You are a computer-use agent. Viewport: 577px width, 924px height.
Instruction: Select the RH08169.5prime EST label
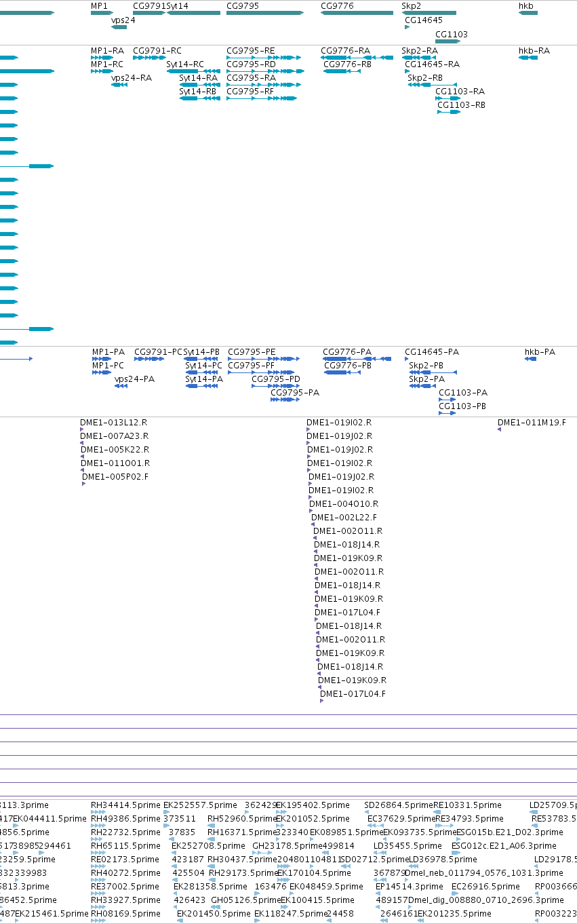pos(126,913)
